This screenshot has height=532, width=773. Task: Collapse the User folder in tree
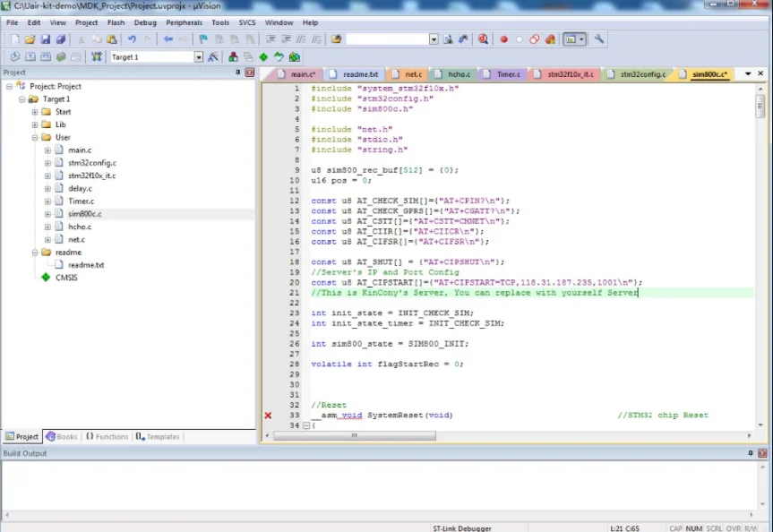pos(35,138)
